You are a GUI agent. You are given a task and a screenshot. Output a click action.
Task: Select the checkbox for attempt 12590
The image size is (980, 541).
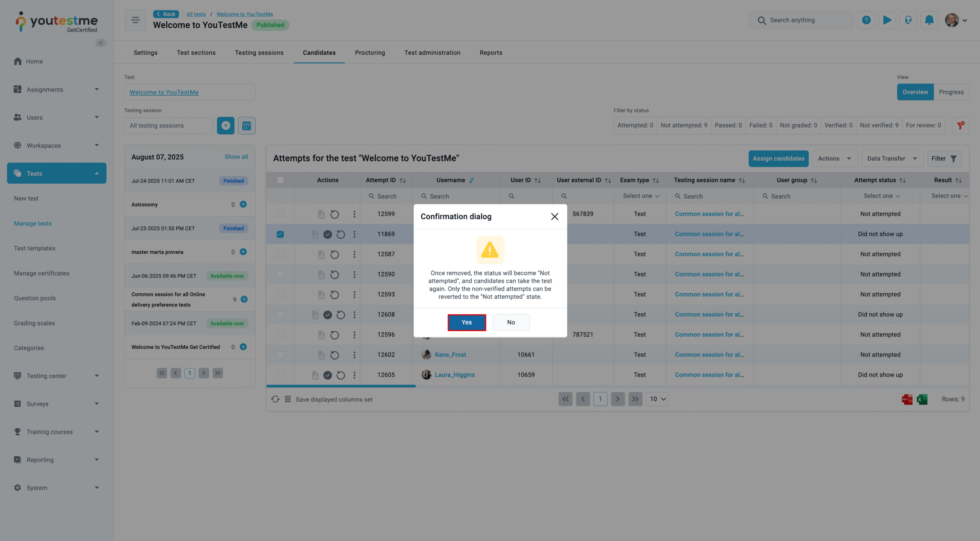pyautogui.click(x=280, y=275)
